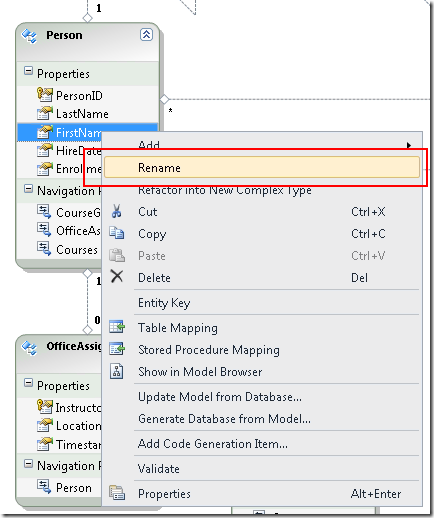Collapse the Person entity with chevron button
The width and height of the screenshot is (434, 518).
tap(146, 35)
